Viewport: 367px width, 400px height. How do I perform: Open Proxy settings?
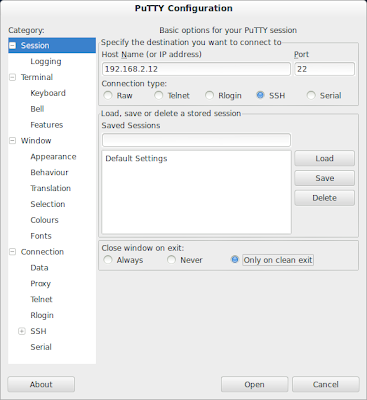40,284
